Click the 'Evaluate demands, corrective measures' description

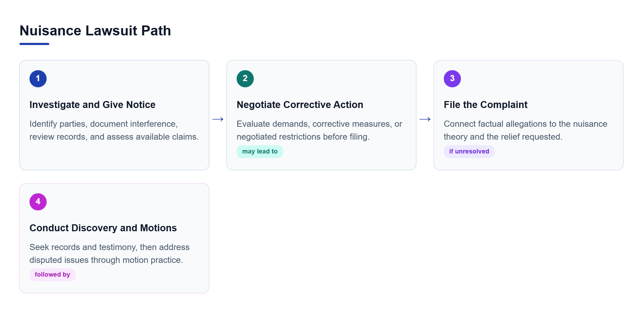click(x=319, y=130)
